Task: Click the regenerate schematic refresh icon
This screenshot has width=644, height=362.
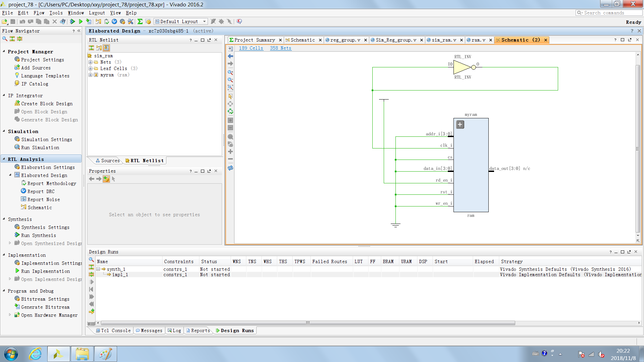Action: pyautogui.click(x=230, y=168)
